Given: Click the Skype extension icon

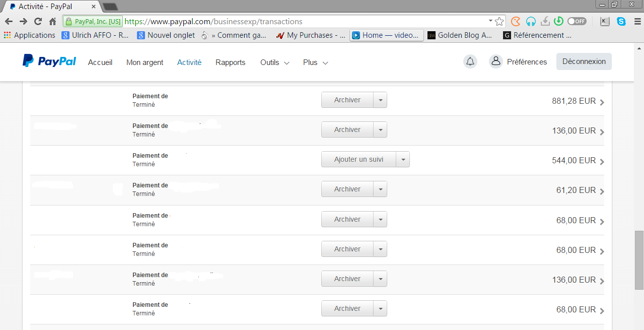Looking at the screenshot, I should click(x=621, y=22).
